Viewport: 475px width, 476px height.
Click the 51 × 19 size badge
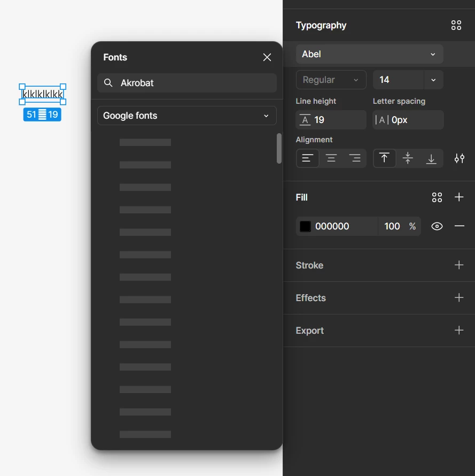click(x=42, y=114)
